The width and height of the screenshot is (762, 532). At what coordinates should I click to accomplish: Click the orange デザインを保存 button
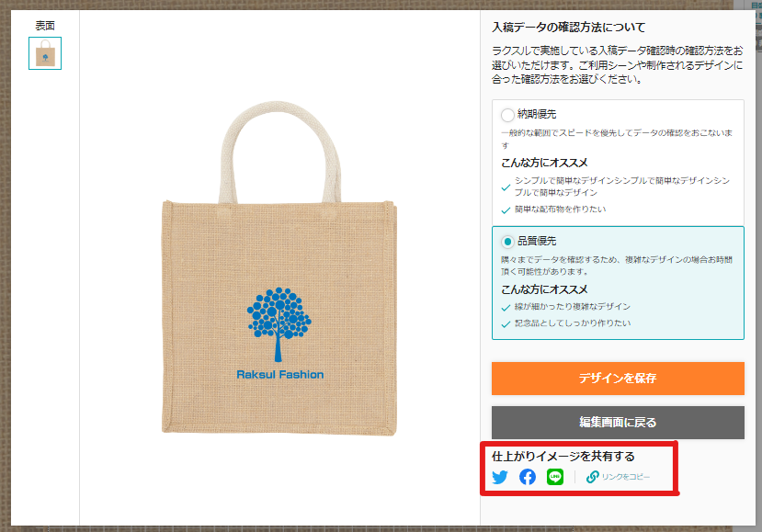[618, 379]
